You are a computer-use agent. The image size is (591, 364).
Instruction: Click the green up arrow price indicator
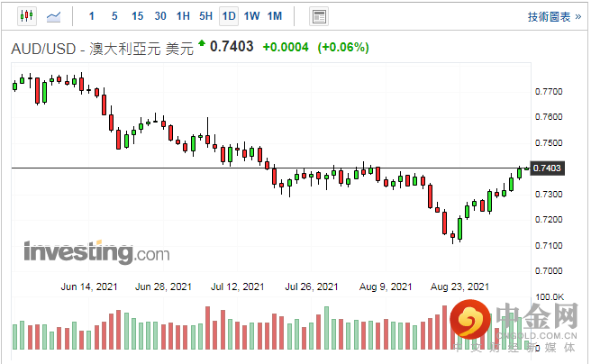coord(202,45)
